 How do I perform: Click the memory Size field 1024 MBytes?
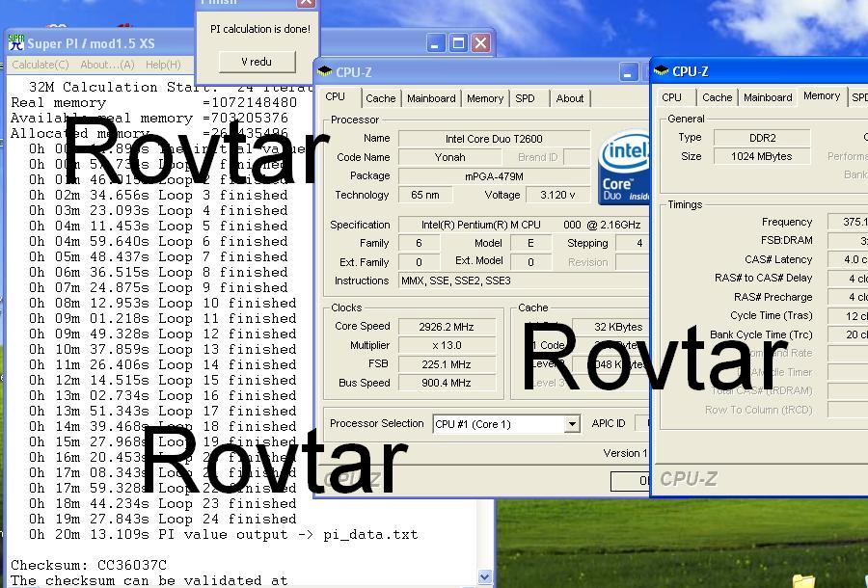click(x=762, y=156)
